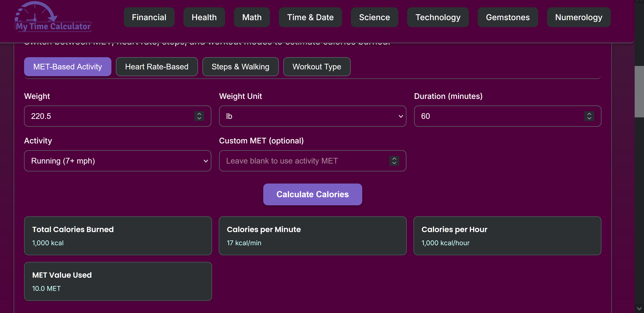Click the Custom MET spinner arrows
Image resolution: width=644 pixels, height=313 pixels.
tap(394, 161)
